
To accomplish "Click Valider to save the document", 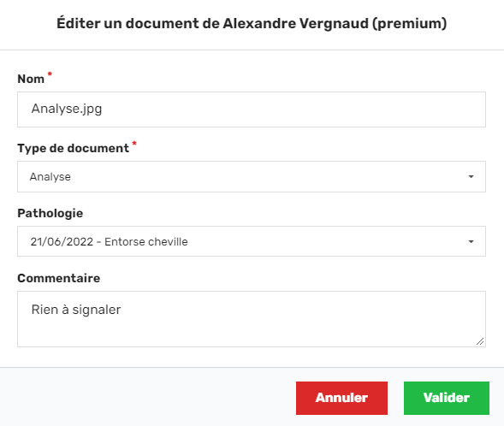I will (x=447, y=398).
